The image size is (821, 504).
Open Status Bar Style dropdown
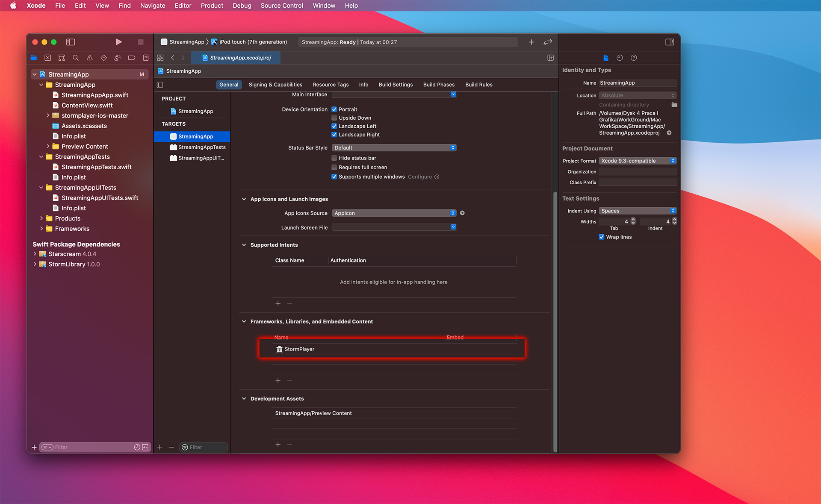pyautogui.click(x=394, y=147)
